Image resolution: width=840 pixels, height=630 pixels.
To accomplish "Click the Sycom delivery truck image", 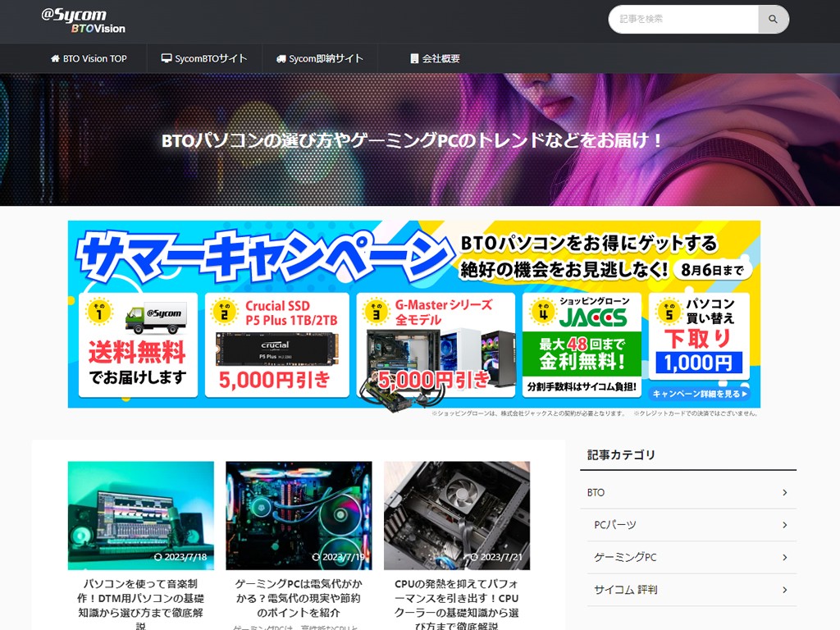I will (x=156, y=318).
